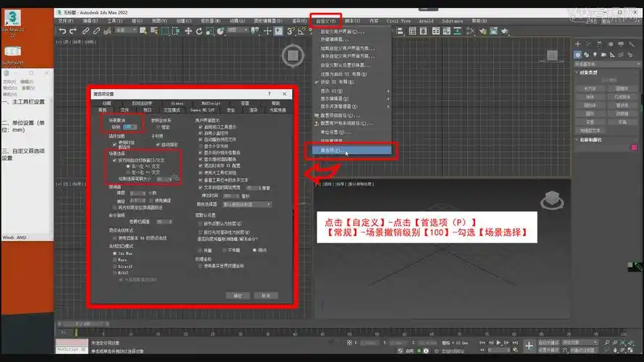Toggle the 显示堆栈塌陷警告 checkbox
Image resolution: width=644 pixels, height=362 pixels.
point(201,159)
